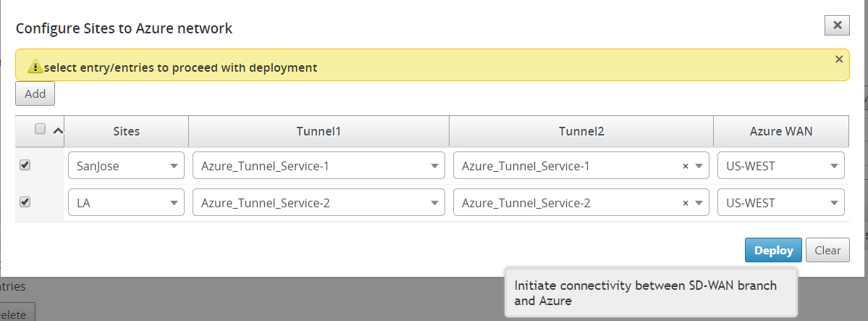Screen dimensions: 868x321
Task: Open Tunnel2 dropdown for SanJose row
Action: [581, 165]
